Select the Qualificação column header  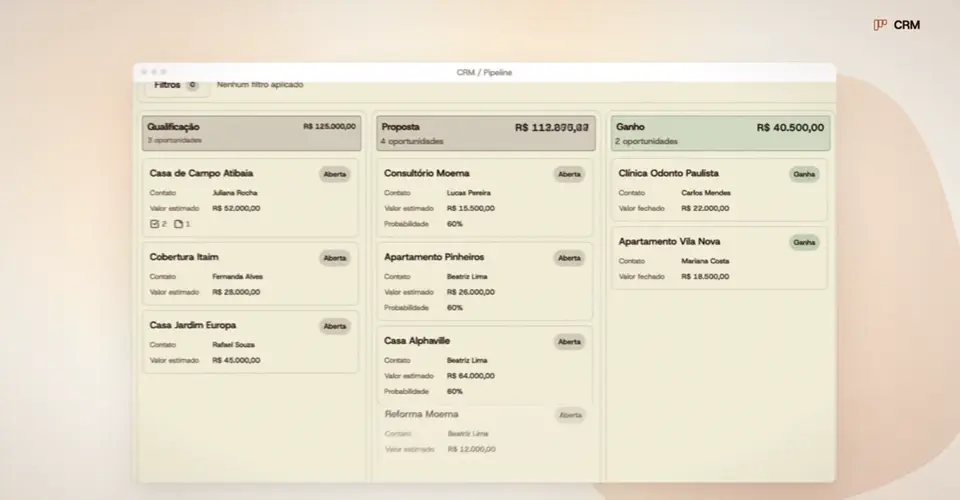[251, 133]
